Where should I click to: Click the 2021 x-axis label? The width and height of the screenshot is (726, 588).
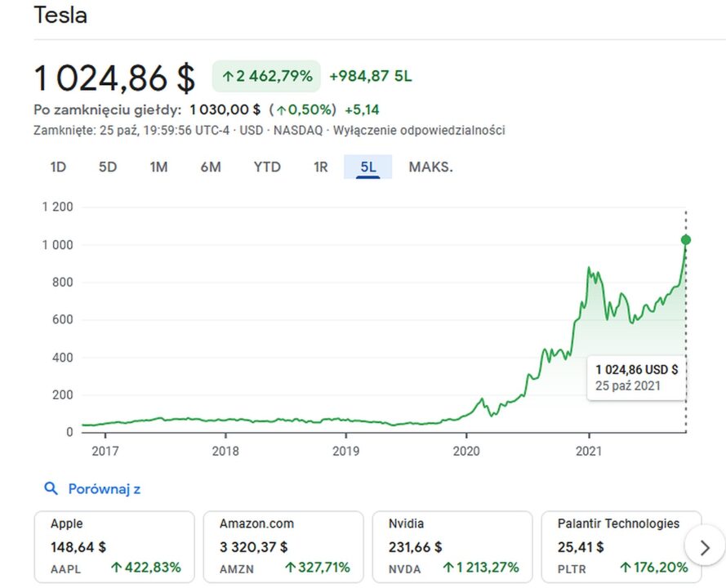(x=589, y=451)
